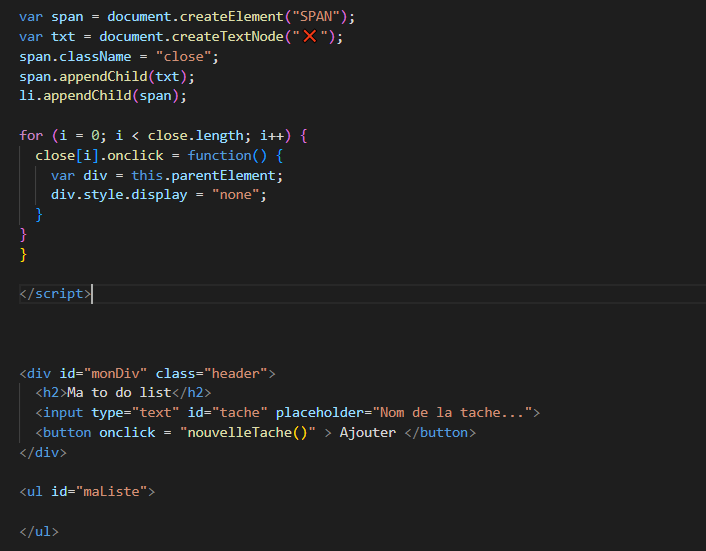Screen dimensions: 706x551
Task: Click the closing </script> tag
Action: click(55, 294)
